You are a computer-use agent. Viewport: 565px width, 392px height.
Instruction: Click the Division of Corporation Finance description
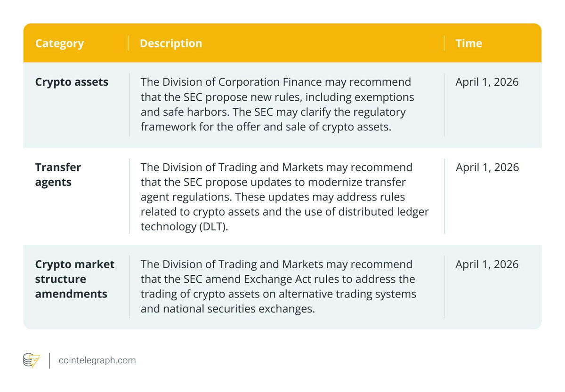click(x=278, y=104)
